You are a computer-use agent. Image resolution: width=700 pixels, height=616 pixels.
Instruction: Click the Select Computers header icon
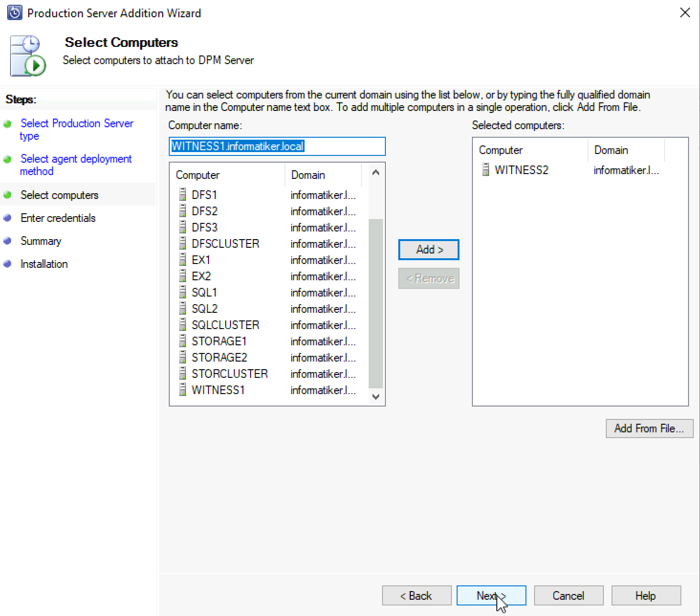[28, 55]
